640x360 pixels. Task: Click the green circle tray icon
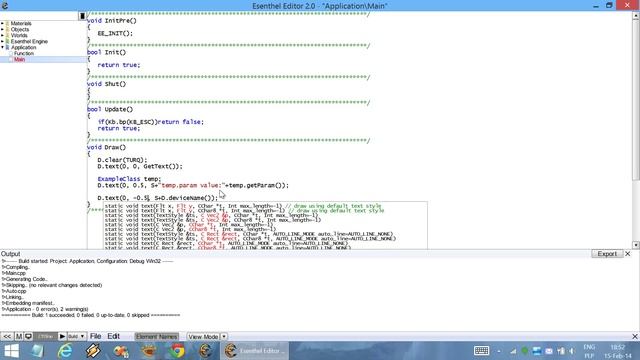pos(525,351)
